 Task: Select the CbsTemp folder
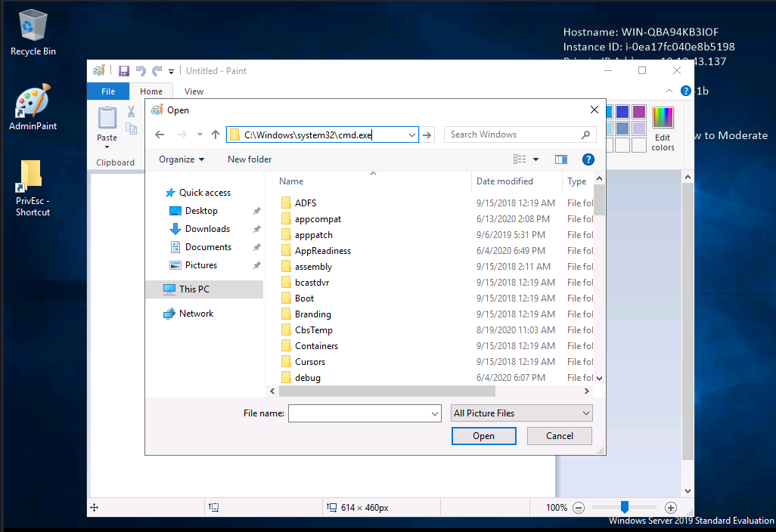click(x=314, y=329)
